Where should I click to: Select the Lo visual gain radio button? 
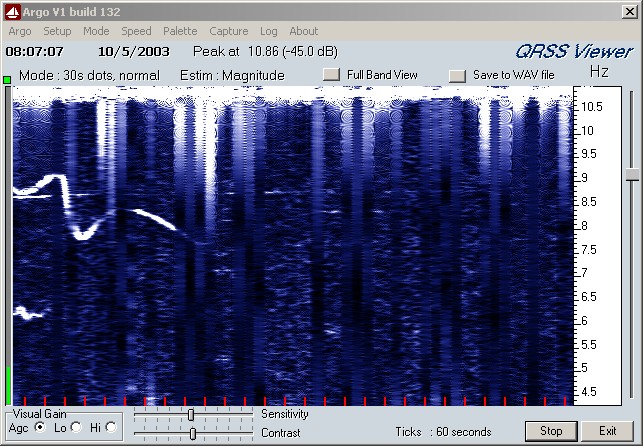[x=76, y=428]
